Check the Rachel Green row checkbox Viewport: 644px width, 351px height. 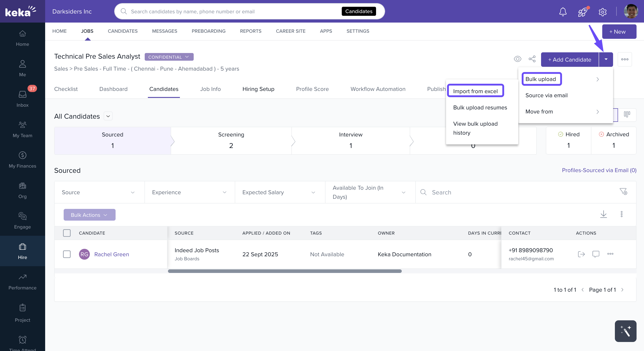(x=67, y=254)
